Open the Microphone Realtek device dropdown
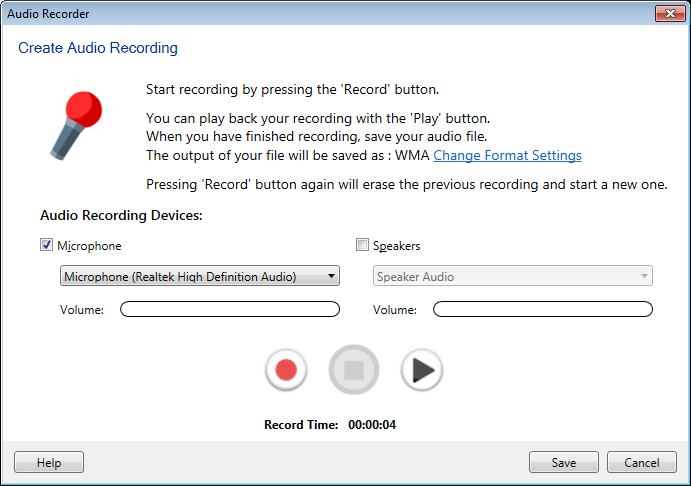 click(x=200, y=277)
